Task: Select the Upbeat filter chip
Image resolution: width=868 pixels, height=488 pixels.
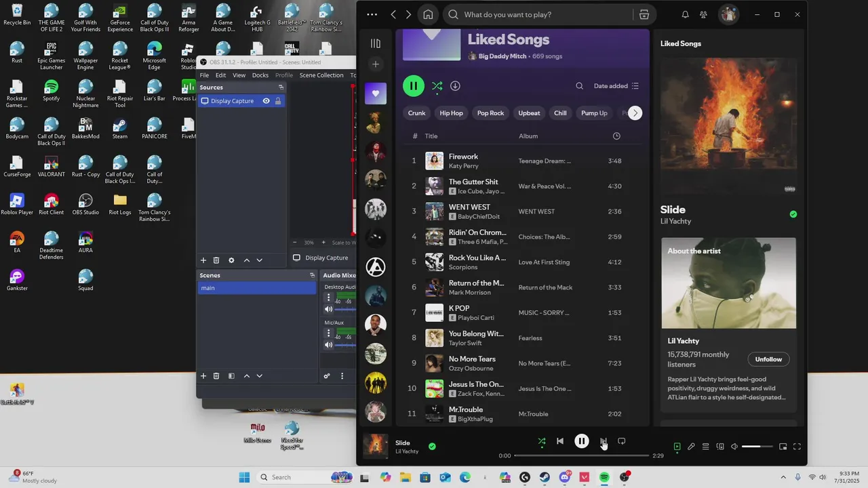Action: (529, 113)
